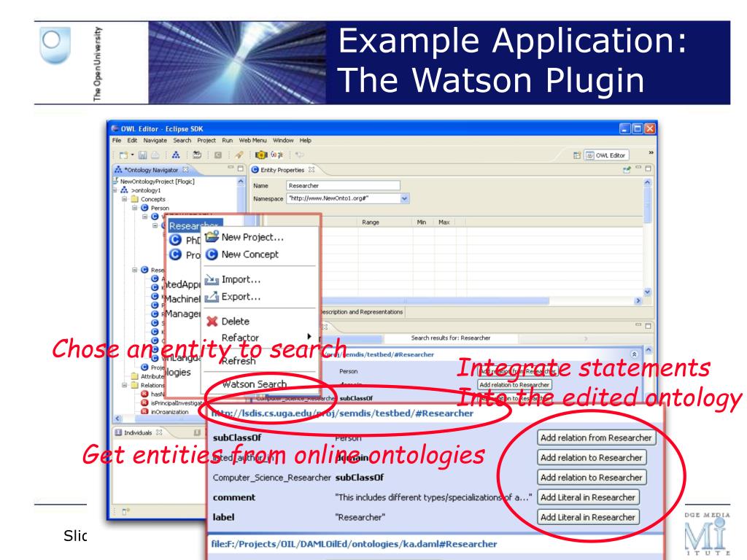This screenshot has width=747, height=560.
Task: Open the ka.daml#Researcher file link
Action: click(x=354, y=544)
